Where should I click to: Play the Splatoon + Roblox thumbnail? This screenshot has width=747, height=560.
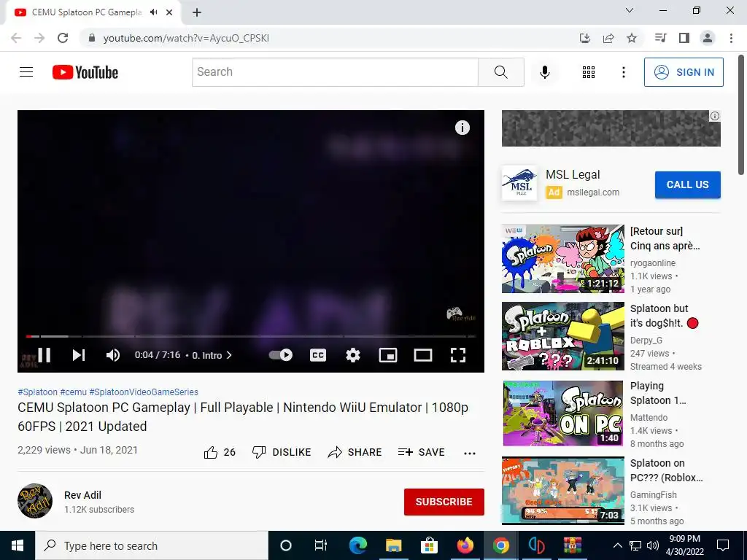click(x=562, y=336)
